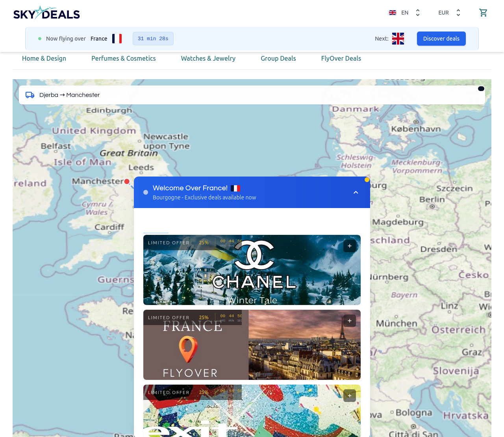Open the shopping cart
The image size is (504, 437).
pyautogui.click(x=483, y=12)
